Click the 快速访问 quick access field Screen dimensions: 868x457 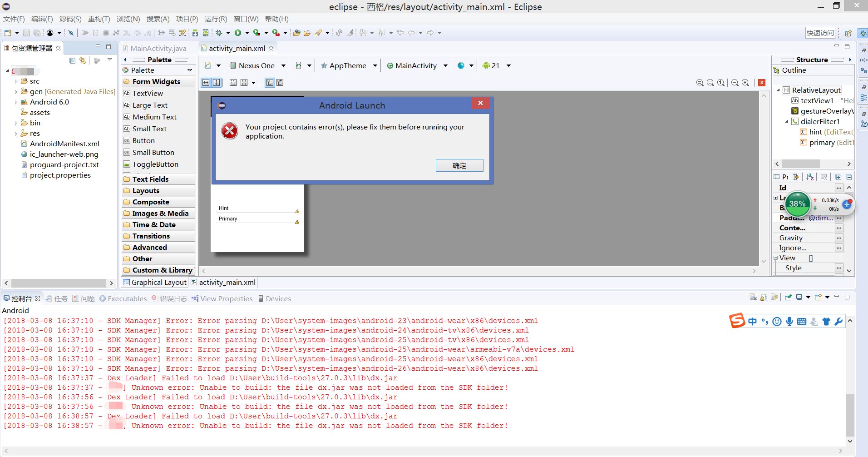[x=820, y=33]
